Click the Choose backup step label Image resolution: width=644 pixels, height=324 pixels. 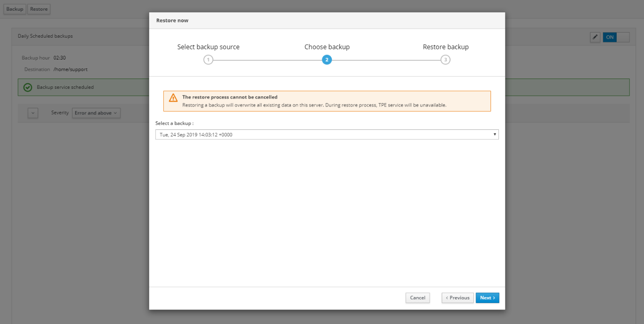(x=327, y=47)
